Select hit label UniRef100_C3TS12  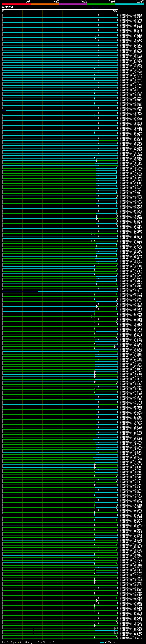[131, 70]
